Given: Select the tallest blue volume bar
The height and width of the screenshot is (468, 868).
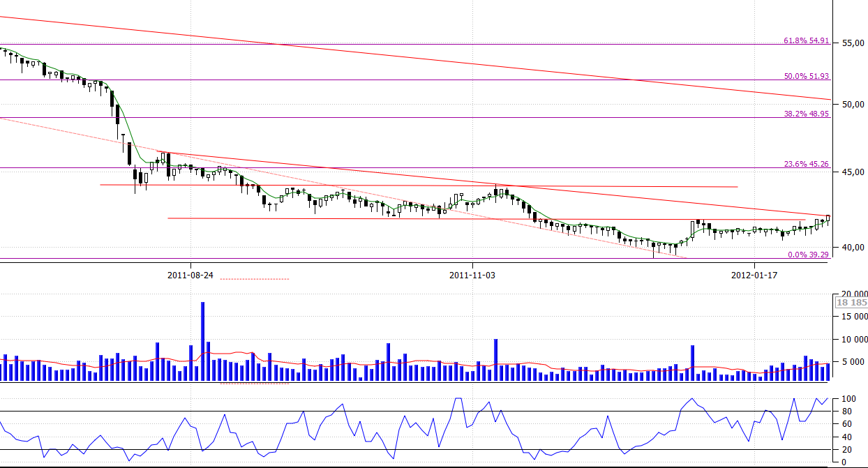Looking at the screenshot, I should click(x=202, y=342).
